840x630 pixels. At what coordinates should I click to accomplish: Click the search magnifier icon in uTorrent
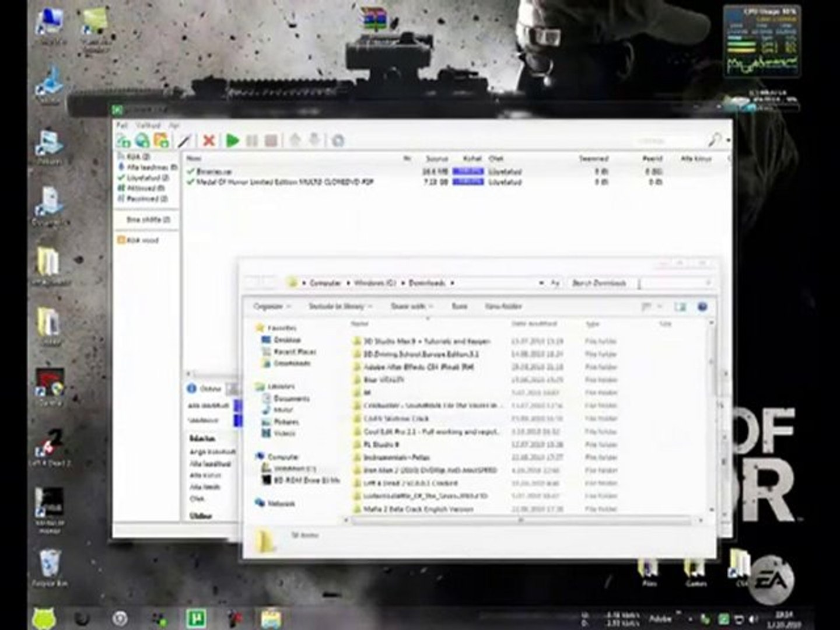(715, 140)
